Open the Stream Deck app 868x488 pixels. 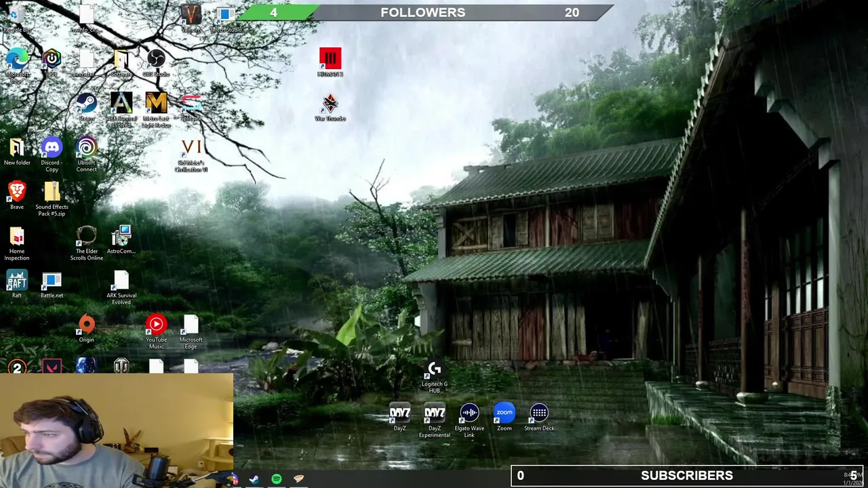(x=539, y=418)
